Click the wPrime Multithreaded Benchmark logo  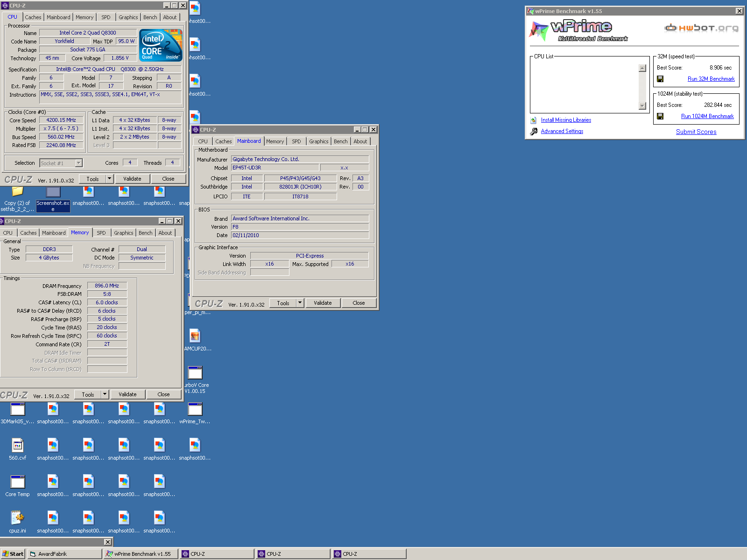pos(579,30)
